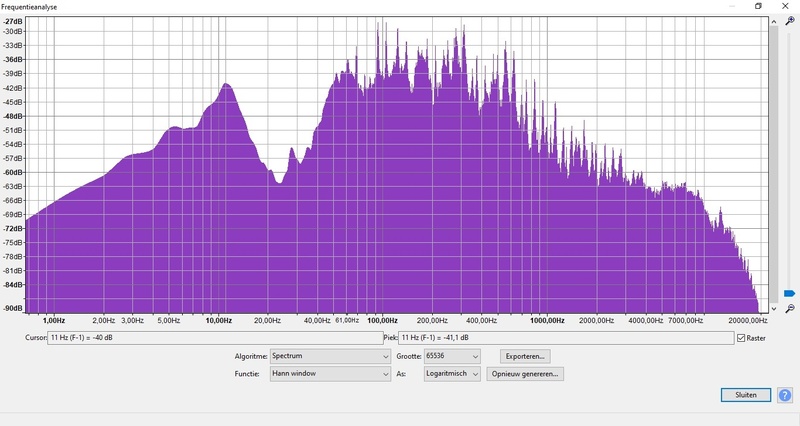
Task: Click the 5,00Hz axis label
Action: [168, 320]
